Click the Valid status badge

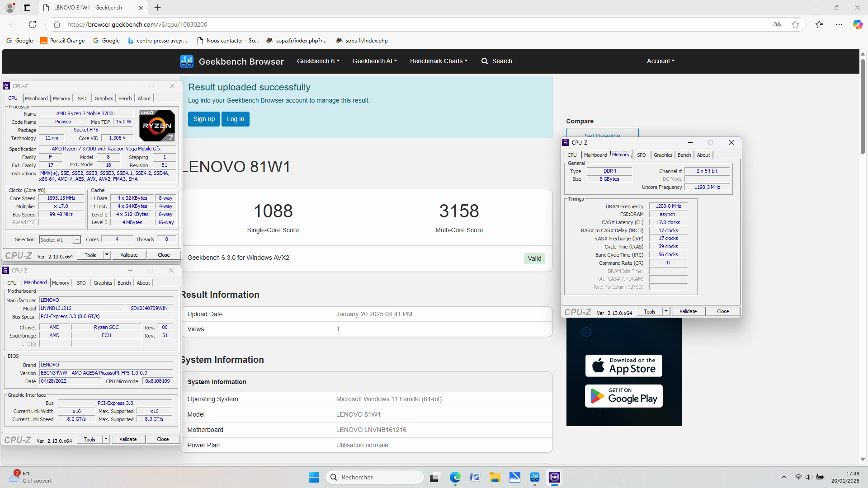click(x=534, y=258)
